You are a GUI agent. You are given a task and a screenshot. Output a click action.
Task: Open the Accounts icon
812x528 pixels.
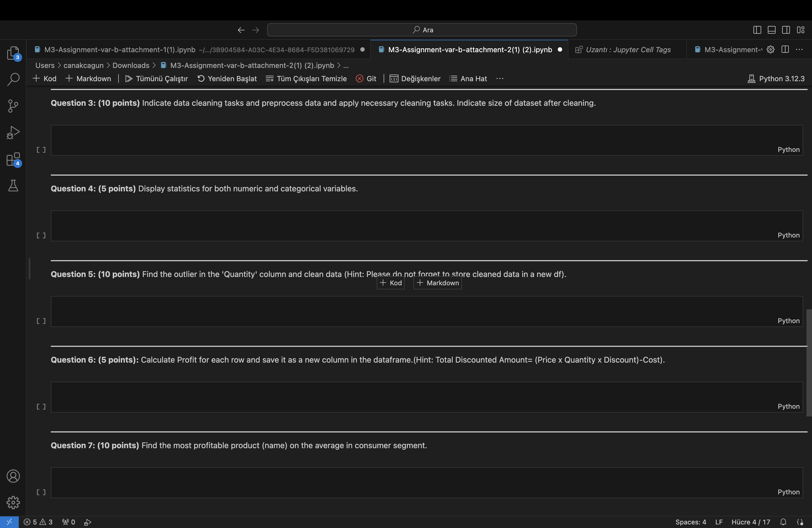[x=13, y=476]
